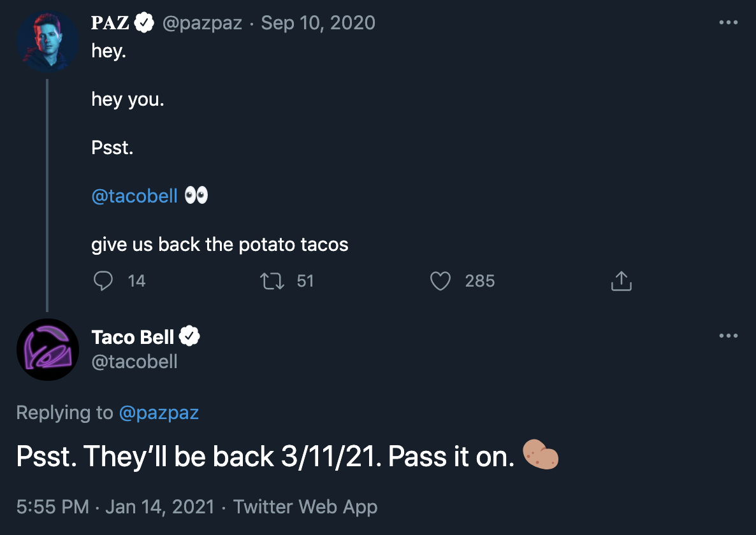Open the more options menu on PAZ's tweet
Viewport: 756px width, 535px height.
coord(728,21)
